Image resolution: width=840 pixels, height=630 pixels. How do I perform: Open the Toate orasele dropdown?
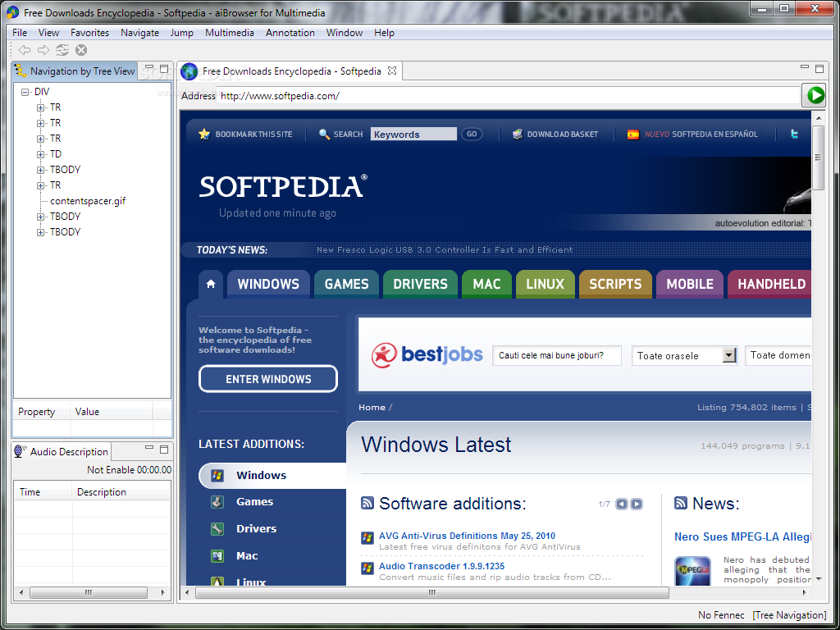[729, 355]
